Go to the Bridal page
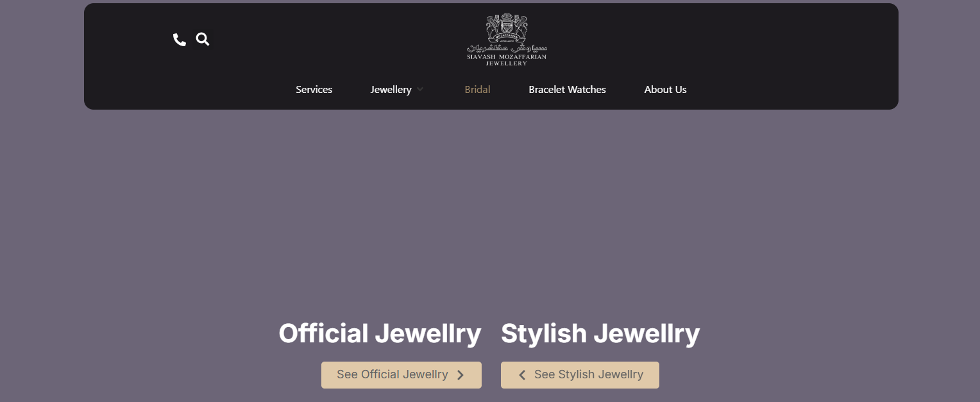This screenshot has width=980, height=402. click(477, 90)
